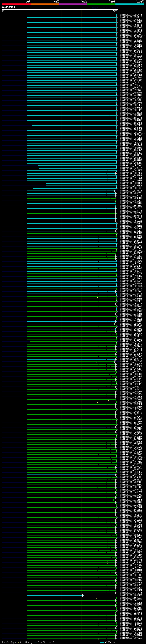Click hit label UniRef100_Q24LN1
Viewport: 146px width, 644px height.
tap(131, 198)
